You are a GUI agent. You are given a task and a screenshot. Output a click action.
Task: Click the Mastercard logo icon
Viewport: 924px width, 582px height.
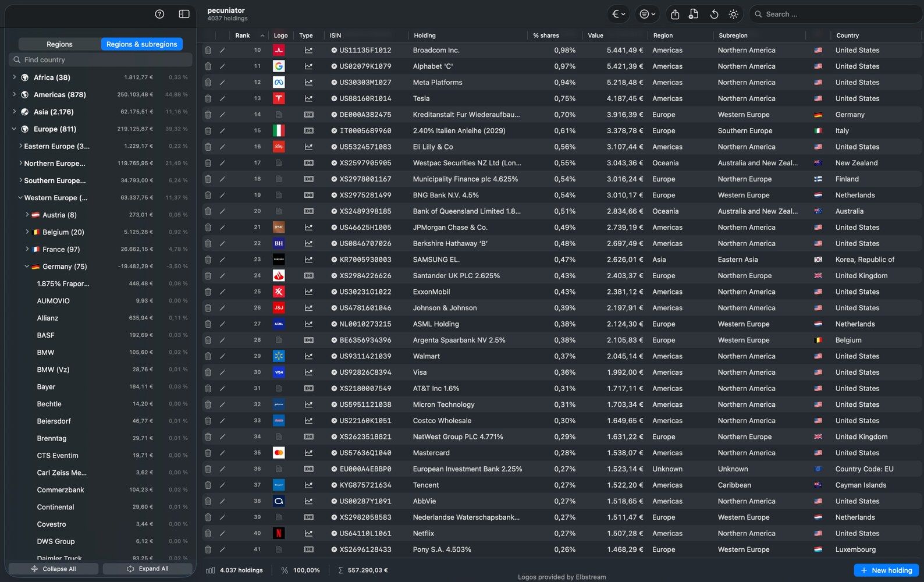(279, 453)
